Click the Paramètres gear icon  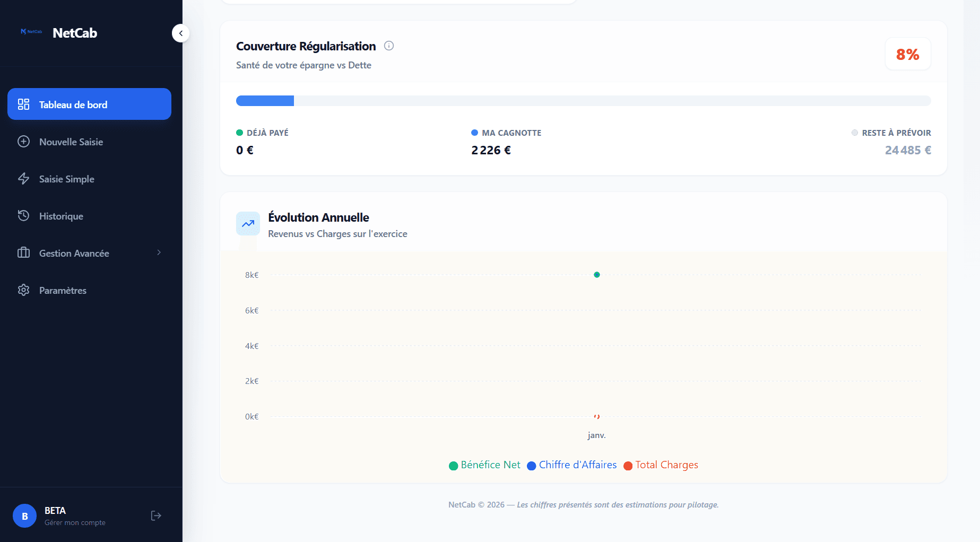point(23,290)
